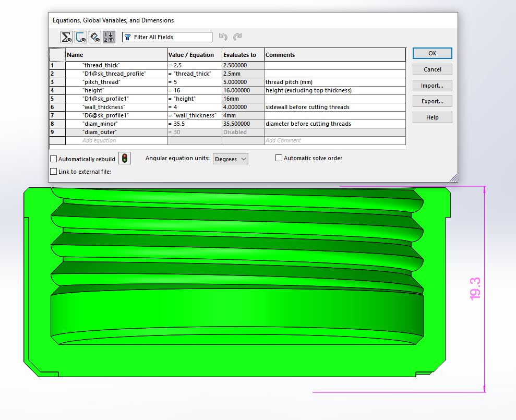Click the "= 30" disabled value cell
The image size is (516, 420).
[x=195, y=132]
